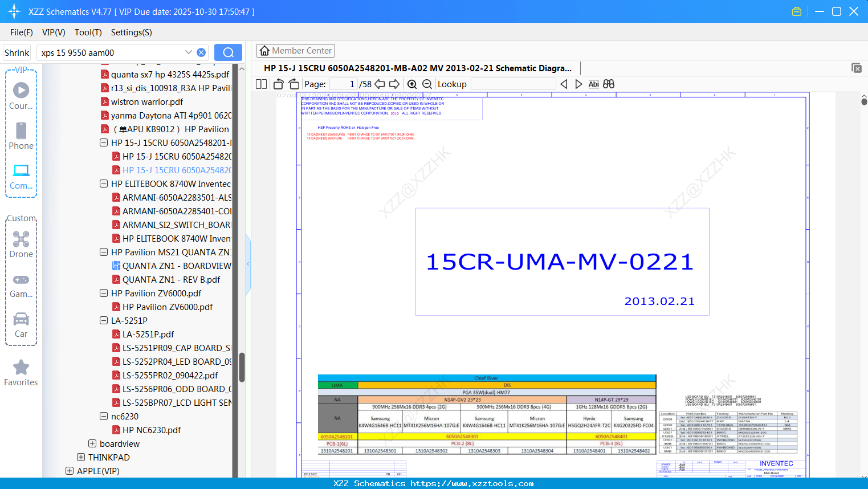Click the yellow toolbox icon in title bar
This screenshot has width=868, height=489.
point(797,11)
